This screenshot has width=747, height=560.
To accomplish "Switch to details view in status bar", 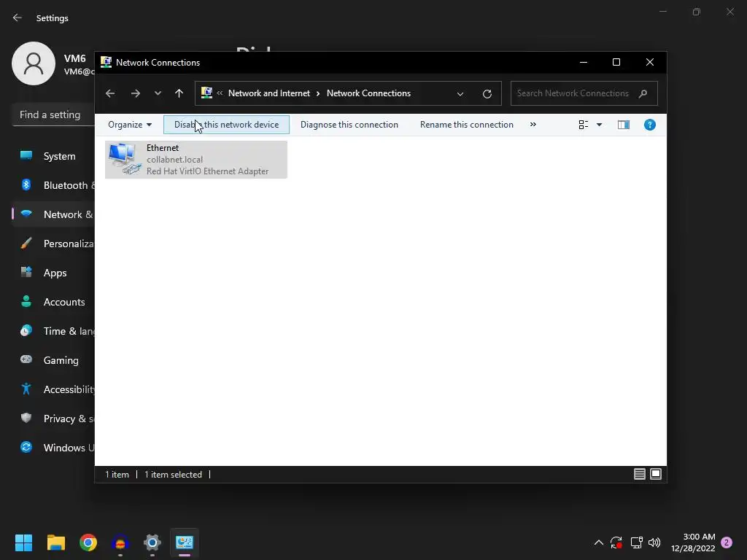I will pos(640,474).
